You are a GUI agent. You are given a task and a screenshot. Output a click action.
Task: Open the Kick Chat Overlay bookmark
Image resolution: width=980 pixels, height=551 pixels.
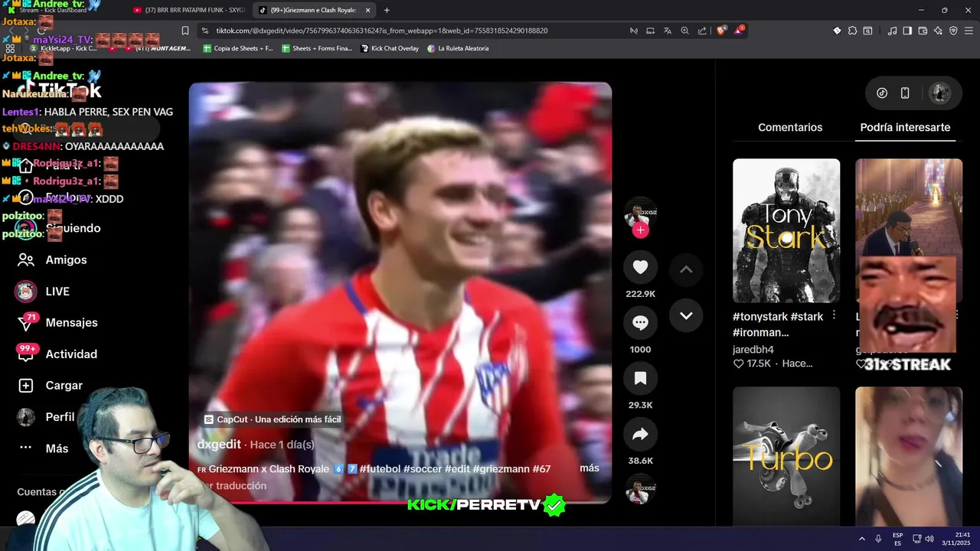click(x=390, y=48)
